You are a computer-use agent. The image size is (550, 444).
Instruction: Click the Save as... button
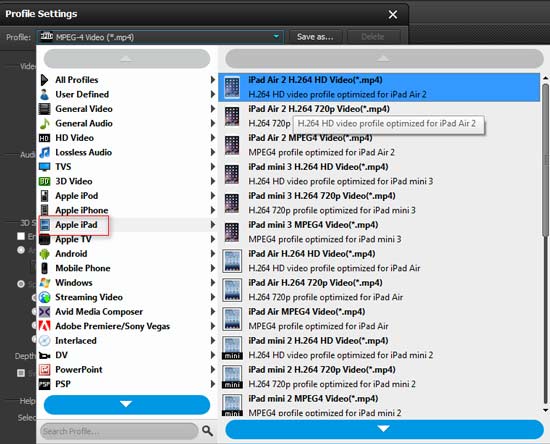[x=315, y=37]
